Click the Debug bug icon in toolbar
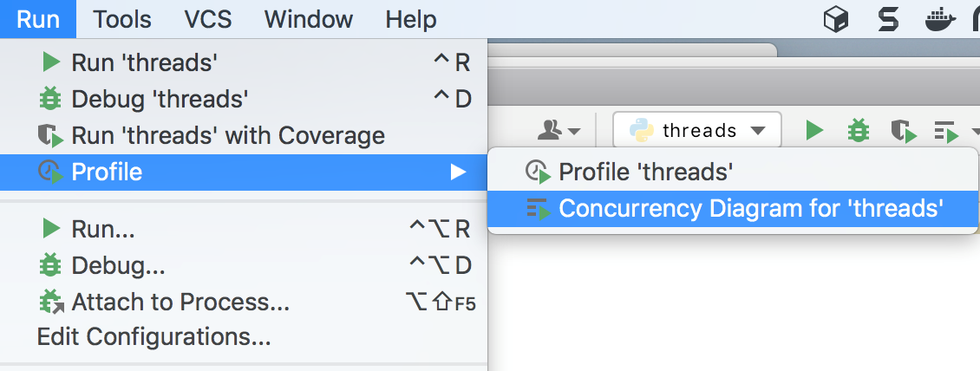This screenshot has width=980, height=371. [859, 131]
